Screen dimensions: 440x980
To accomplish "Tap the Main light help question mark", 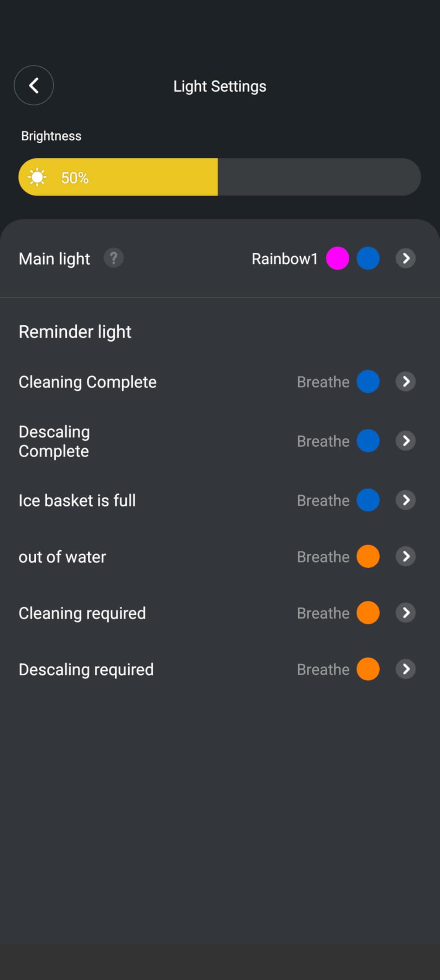I will coord(113,258).
